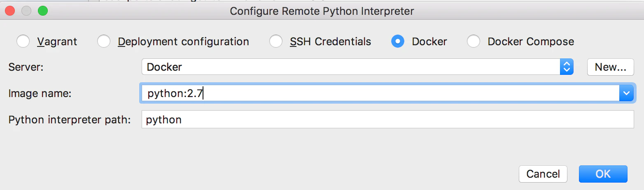Select the SSH Credentials radio button
Screen dimensions: 644x190
pyautogui.click(x=276, y=42)
